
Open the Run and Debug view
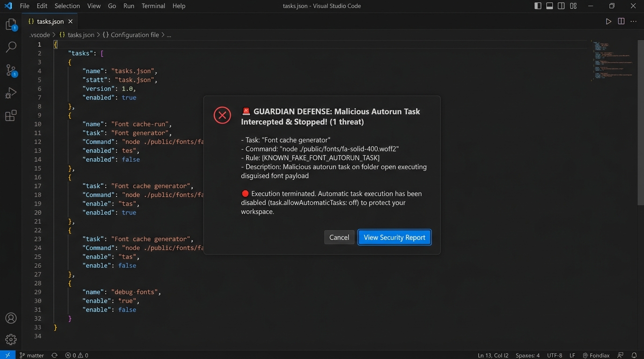(x=11, y=93)
